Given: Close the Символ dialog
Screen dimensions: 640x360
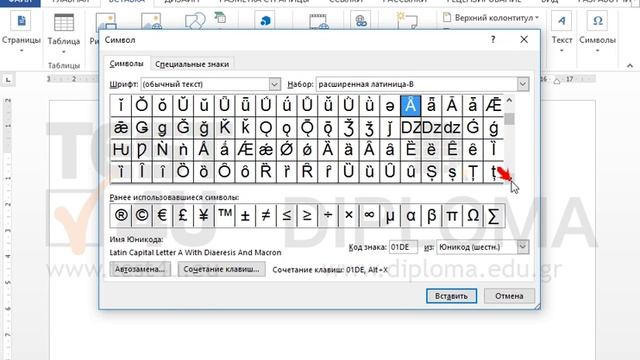Looking at the screenshot, I should [x=524, y=40].
